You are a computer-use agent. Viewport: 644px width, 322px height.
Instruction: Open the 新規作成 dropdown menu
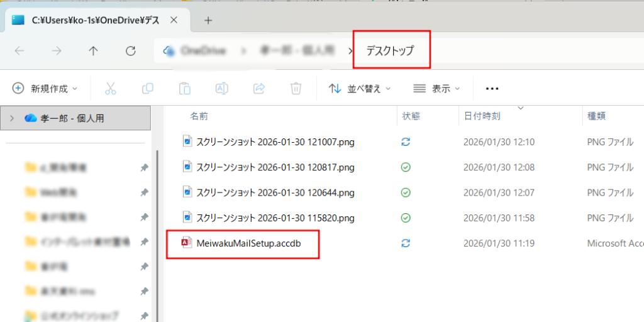(x=45, y=89)
